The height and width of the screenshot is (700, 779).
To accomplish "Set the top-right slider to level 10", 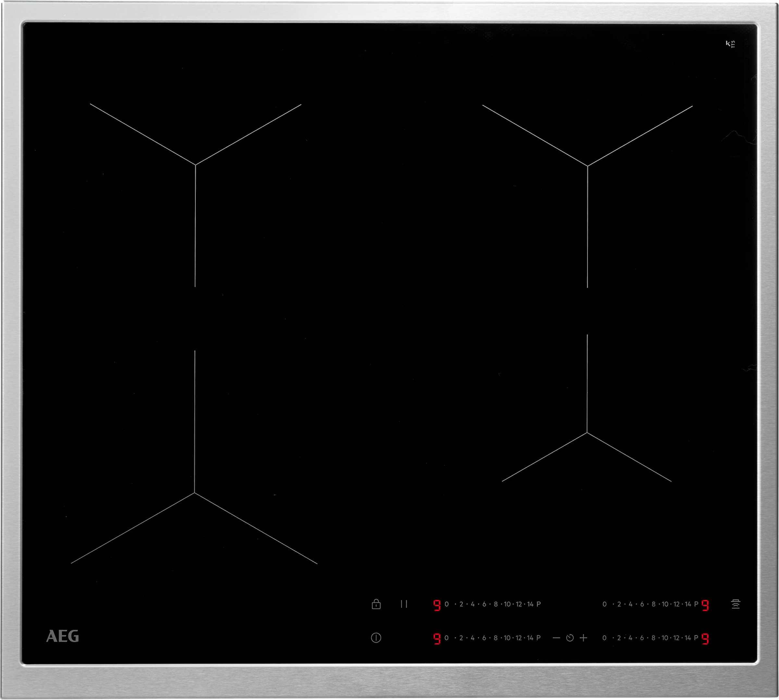I will [x=665, y=604].
